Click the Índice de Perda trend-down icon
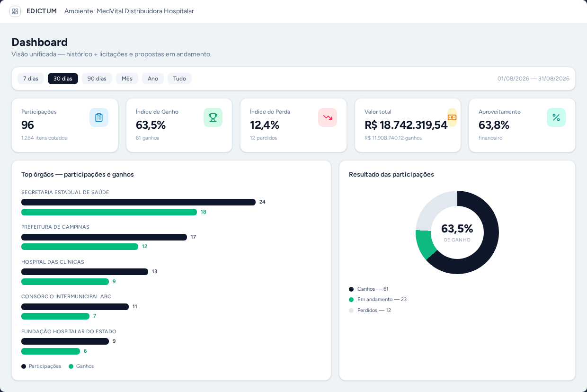This screenshot has height=392, width=587. click(x=328, y=117)
